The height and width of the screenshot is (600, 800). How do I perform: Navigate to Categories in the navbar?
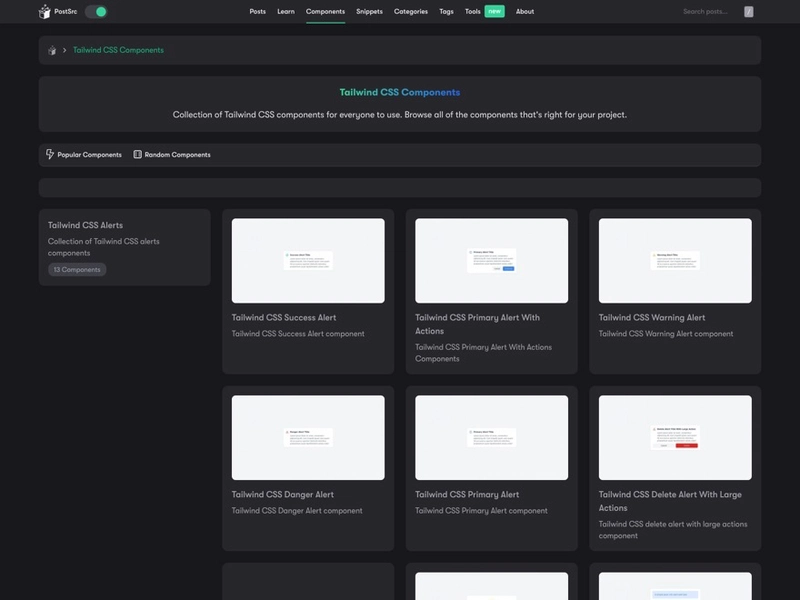click(411, 12)
